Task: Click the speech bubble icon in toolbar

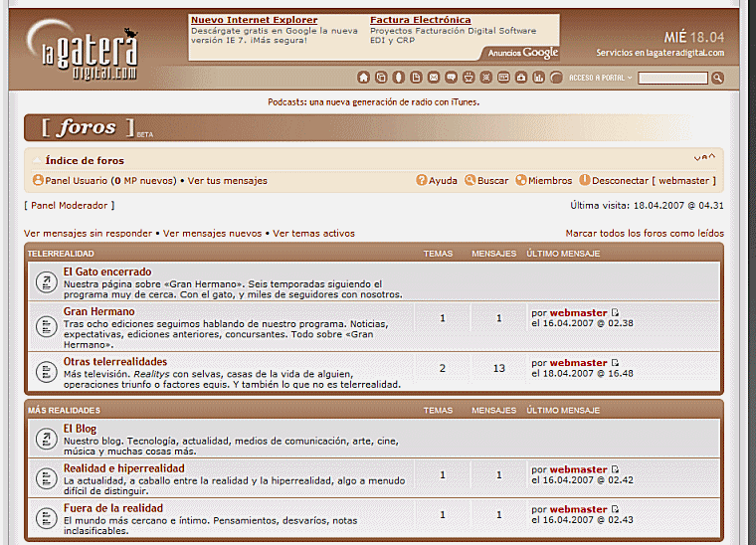Action: tap(452, 78)
